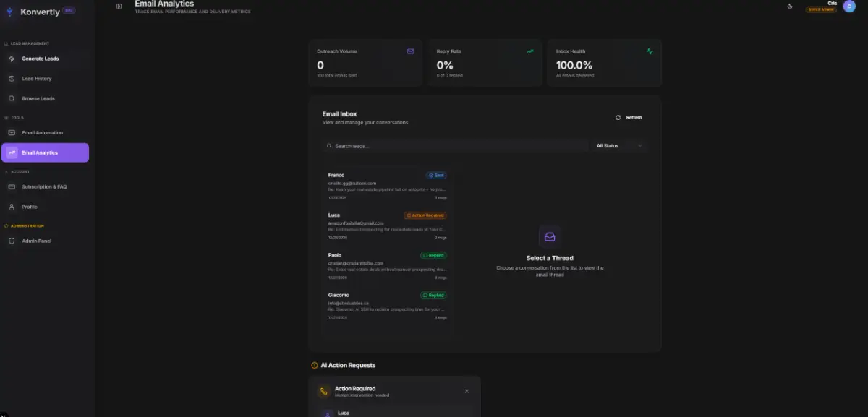Click the Browse Leads search icon

tap(12, 98)
